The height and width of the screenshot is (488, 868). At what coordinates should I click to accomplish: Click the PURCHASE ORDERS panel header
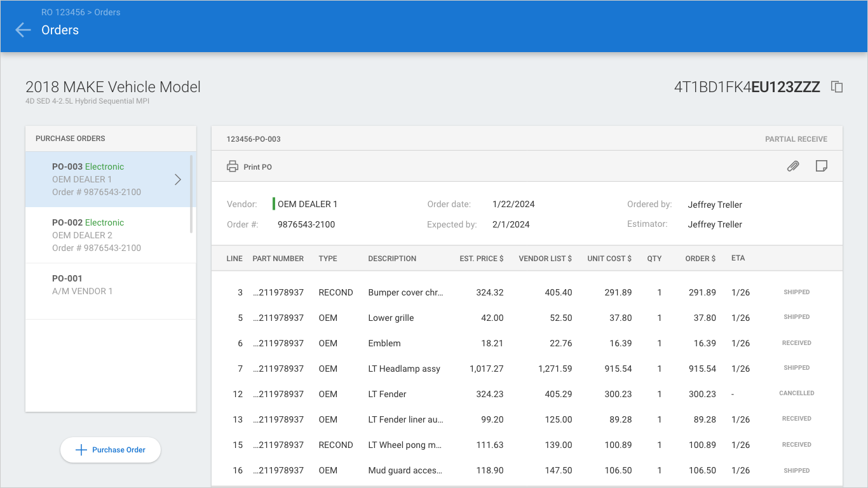(x=71, y=139)
